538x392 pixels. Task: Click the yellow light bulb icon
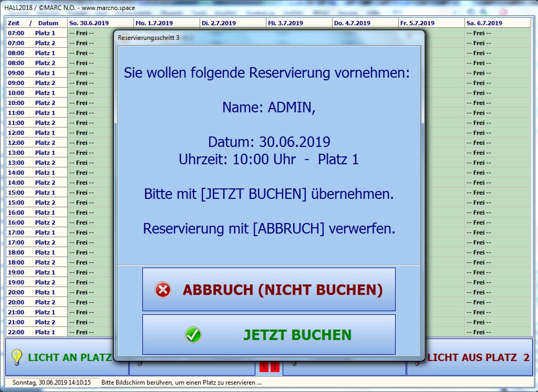pyautogui.click(x=17, y=357)
